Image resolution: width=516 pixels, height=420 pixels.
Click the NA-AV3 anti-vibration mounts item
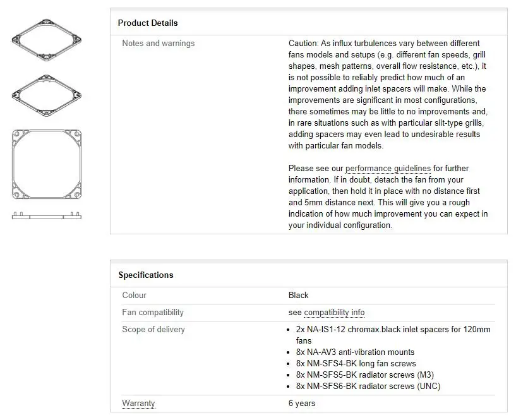pos(355,352)
